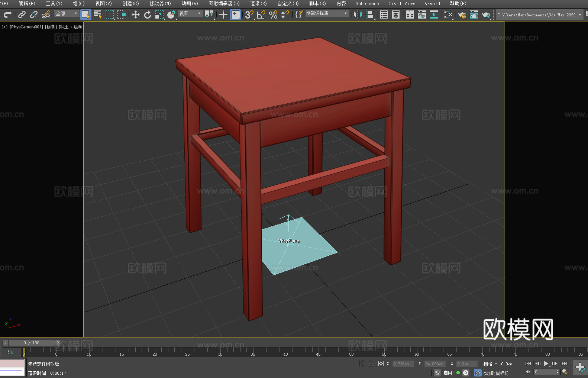Open Select by Name list icon
The image size is (588, 378).
[98, 14]
